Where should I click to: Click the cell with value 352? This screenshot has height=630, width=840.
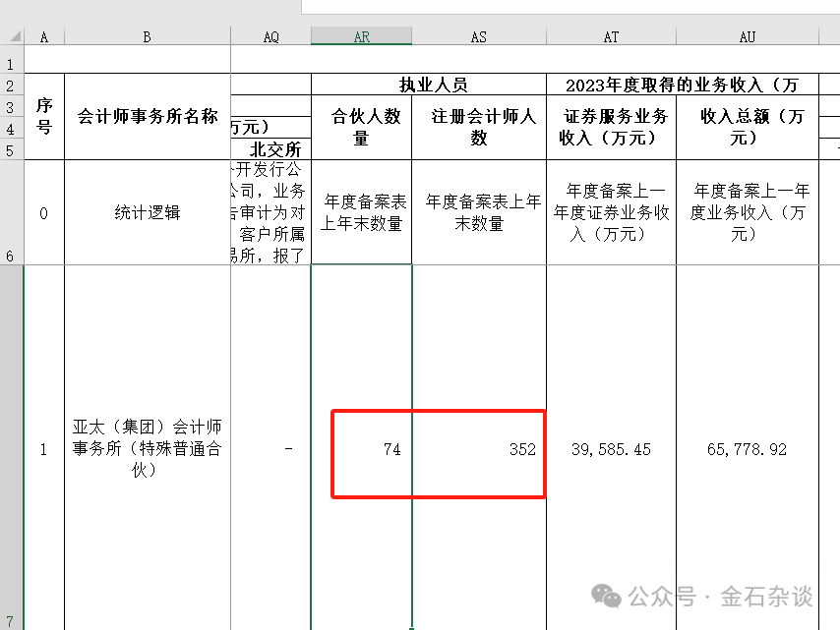[x=479, y=448]
